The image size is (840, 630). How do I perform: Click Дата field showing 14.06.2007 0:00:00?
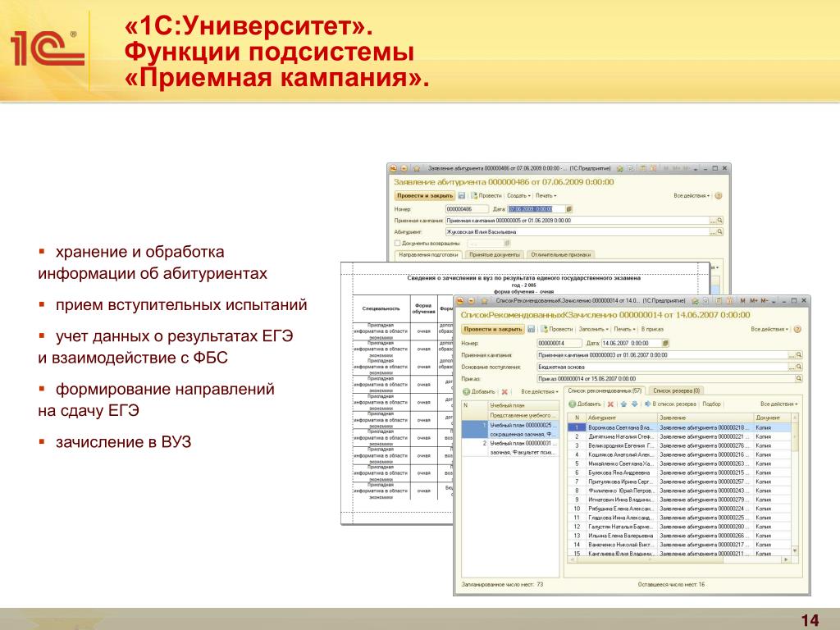coord(631,343)
